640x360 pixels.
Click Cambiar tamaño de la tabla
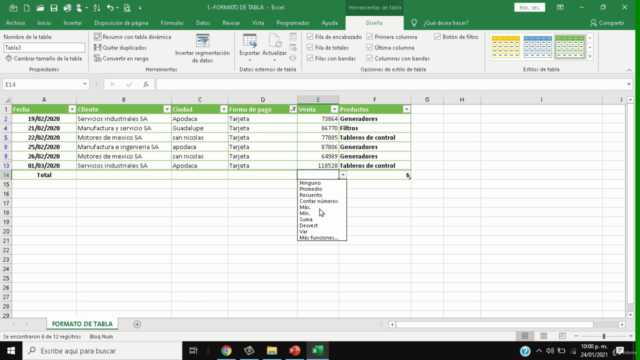[x=44, y=58]
